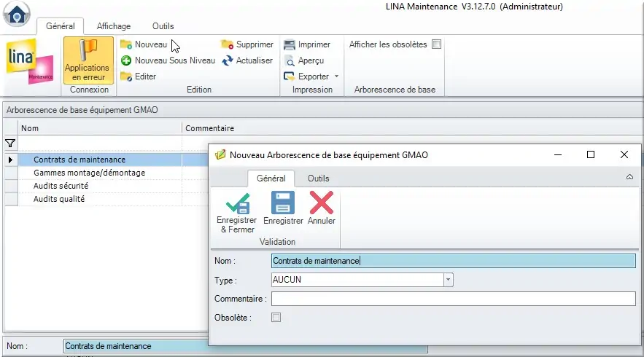Screen dimensions: 644x357
Task: Click the Enregistrer floppy disk icon
Action: pos(282,203)
